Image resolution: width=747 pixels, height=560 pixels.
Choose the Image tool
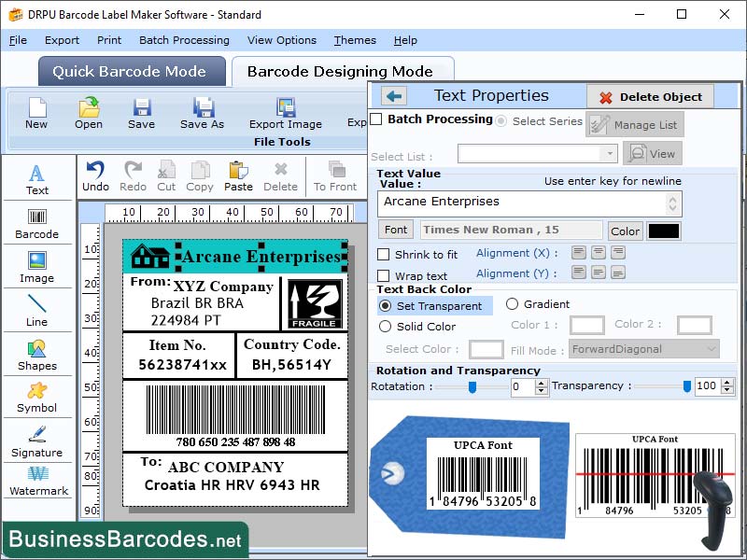(37, 267)
